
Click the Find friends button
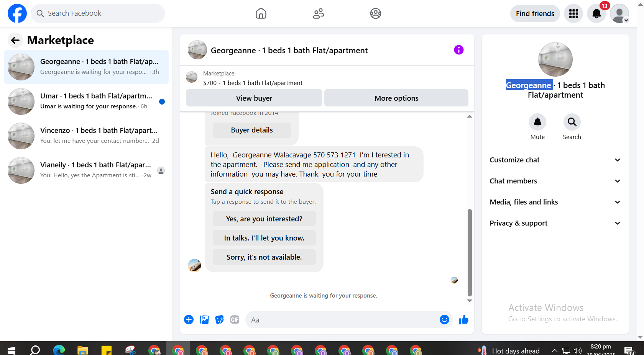click(535, 13)
